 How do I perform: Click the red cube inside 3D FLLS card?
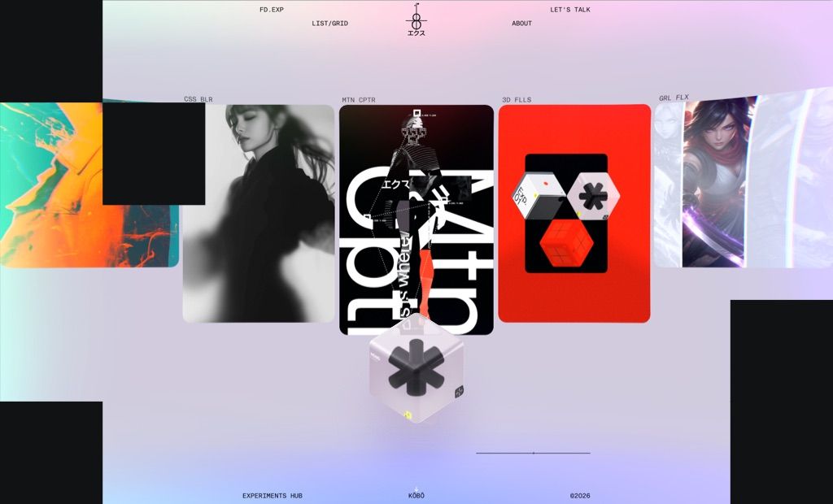click(x=566, y=244)
